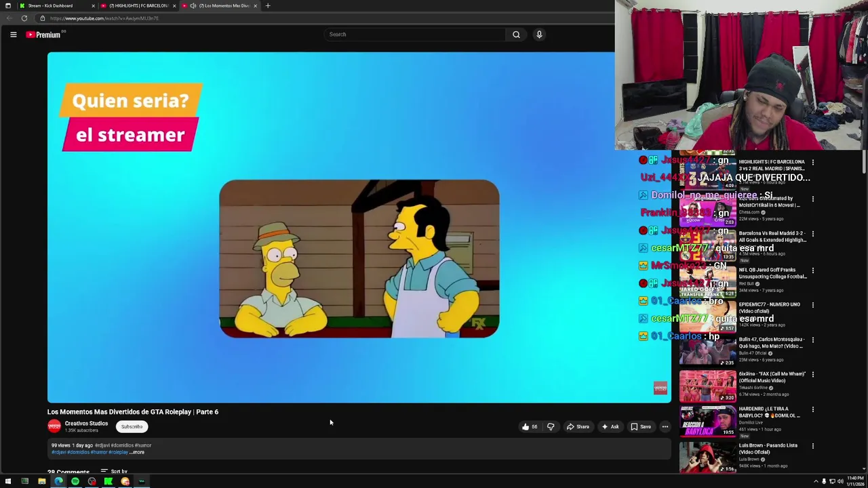The image size is (868, 488).
Task: View site info lock icon
Action: 42,18
